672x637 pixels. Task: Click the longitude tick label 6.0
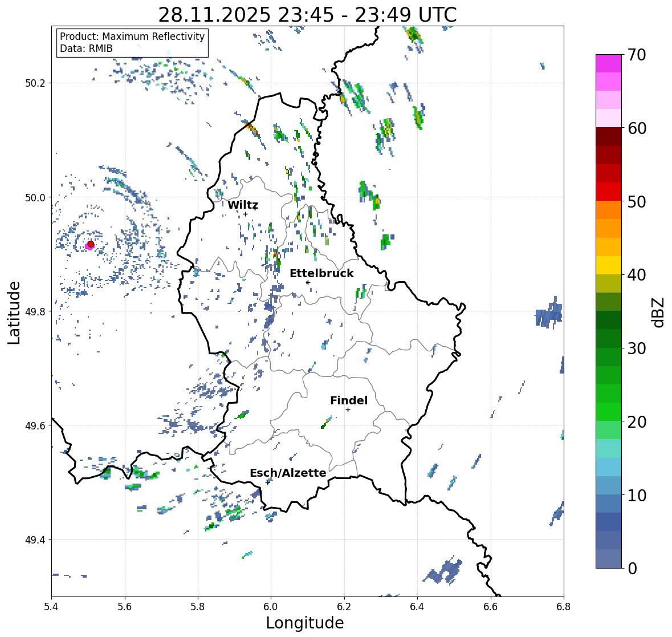pos(271,607)
